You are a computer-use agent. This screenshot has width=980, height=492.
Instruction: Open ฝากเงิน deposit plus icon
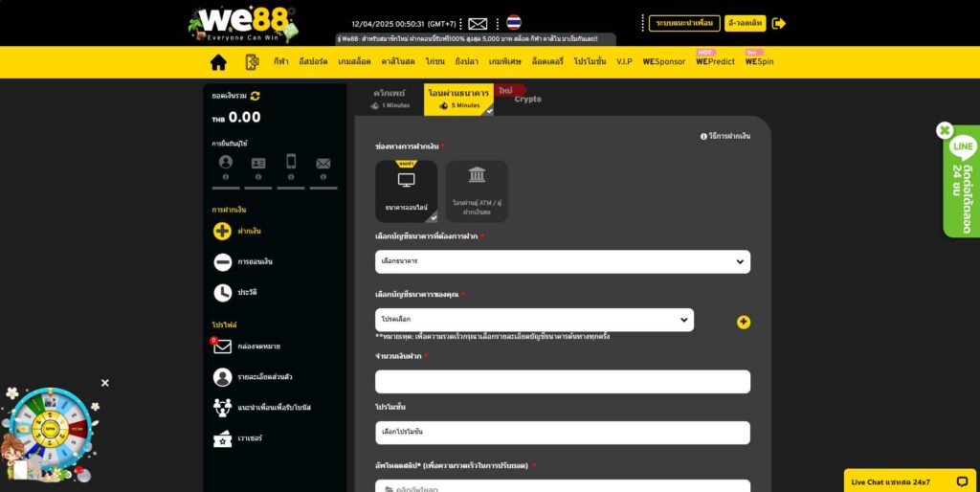click(222, 232)
